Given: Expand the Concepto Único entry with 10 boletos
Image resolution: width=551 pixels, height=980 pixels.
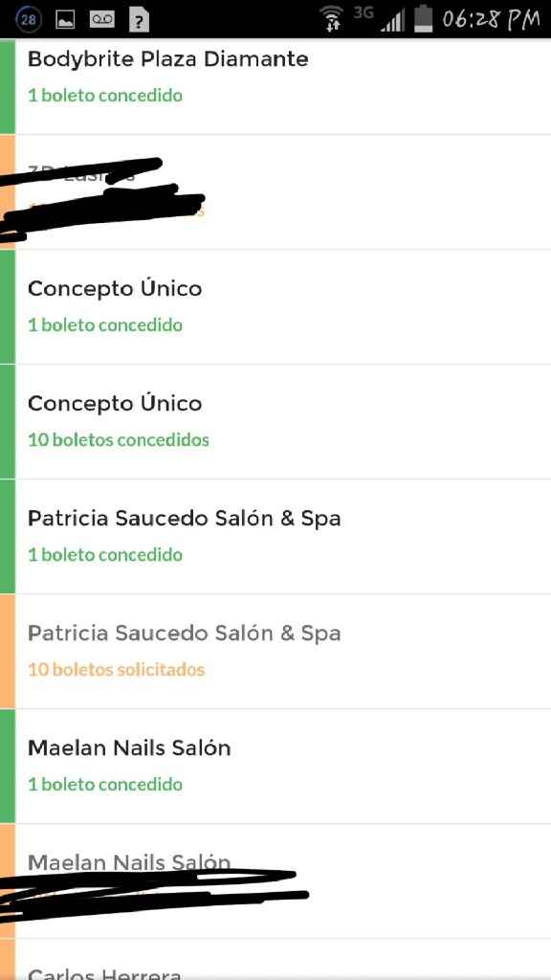Looking at the screenshot, I should point(275,421).
